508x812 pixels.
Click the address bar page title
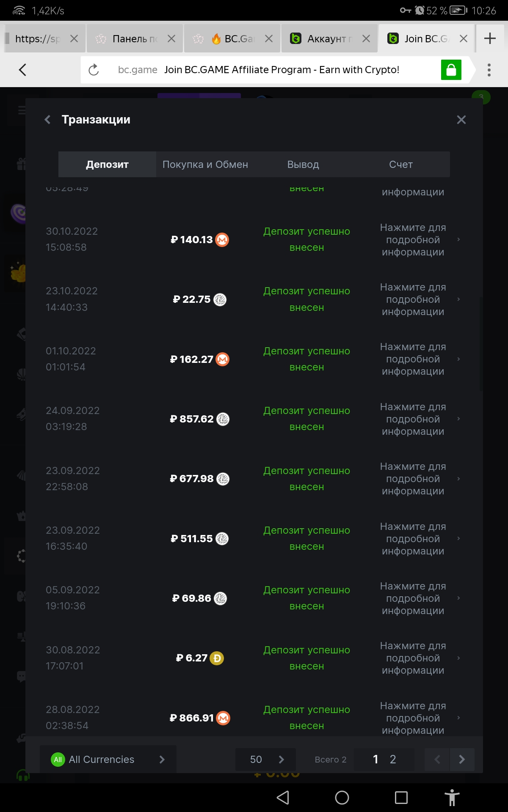(282, 70)
